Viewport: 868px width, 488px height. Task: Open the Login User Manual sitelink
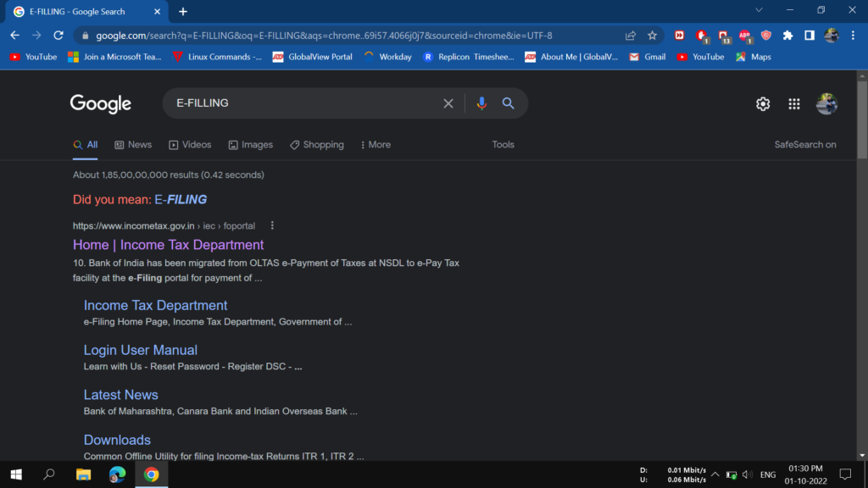141,350
